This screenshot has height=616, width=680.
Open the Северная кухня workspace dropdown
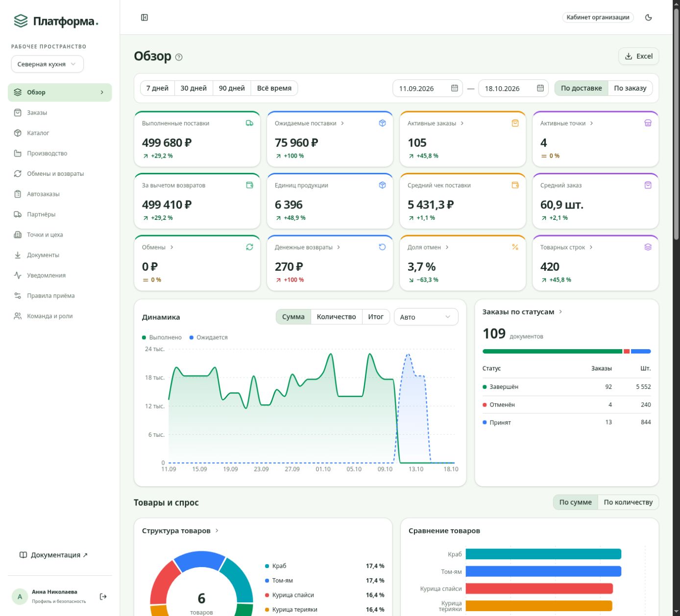pos(47,64)
